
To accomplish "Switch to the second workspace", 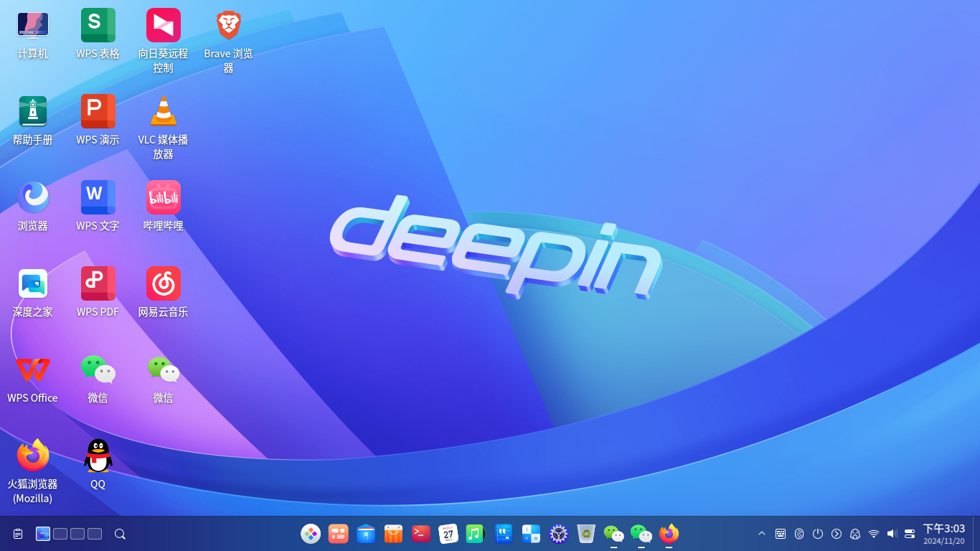I will click(60, 534).
